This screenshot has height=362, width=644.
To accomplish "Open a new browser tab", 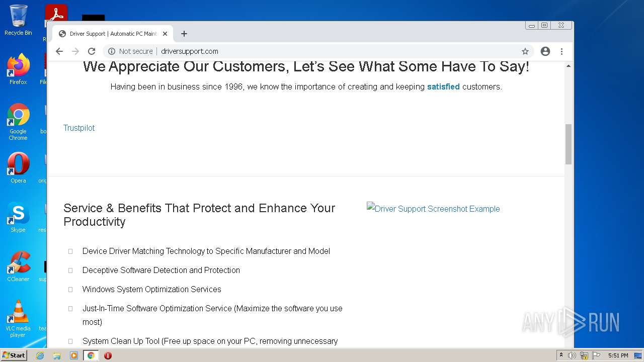I will pos(184,34).
